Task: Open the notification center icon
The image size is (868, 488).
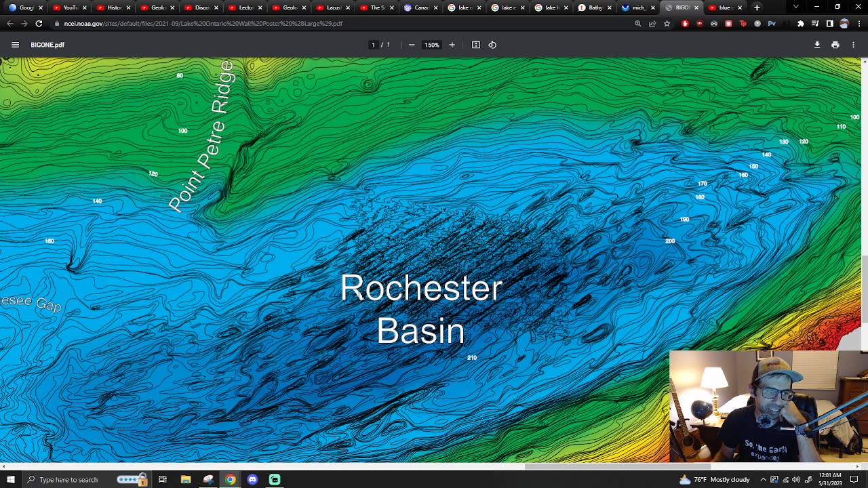Action: point(854,480)
